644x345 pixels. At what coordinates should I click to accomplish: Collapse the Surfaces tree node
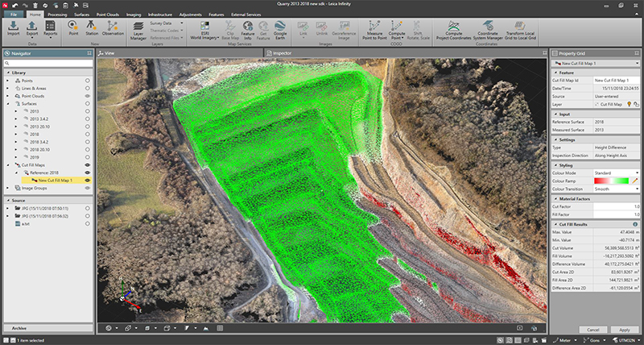[x=9, y=104]
